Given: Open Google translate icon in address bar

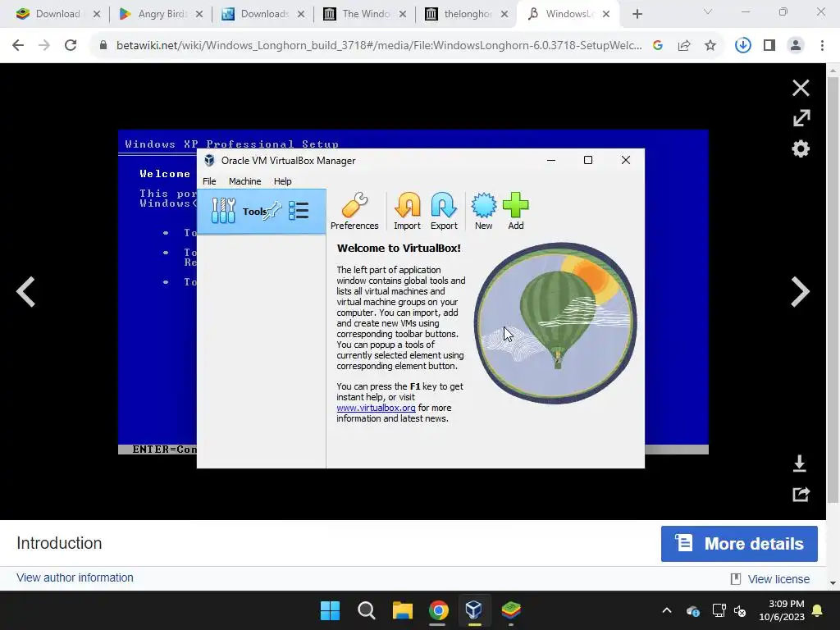Looking at the screenshot, I should [x=658, y=46].
